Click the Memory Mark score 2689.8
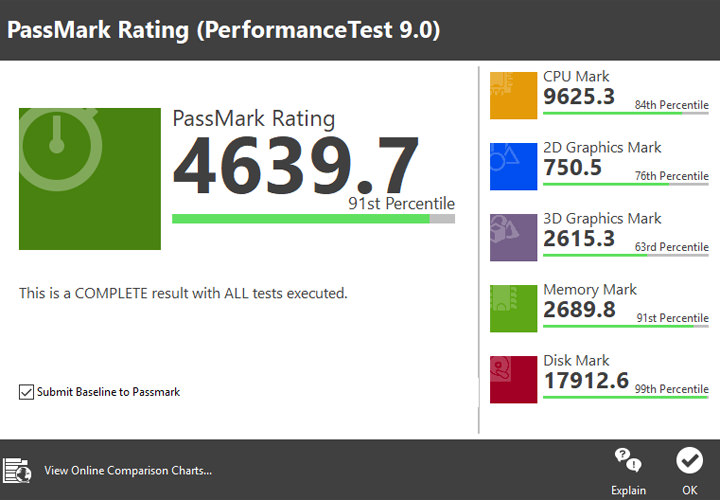Screen dimensions: 720x500 coord(580,310)
